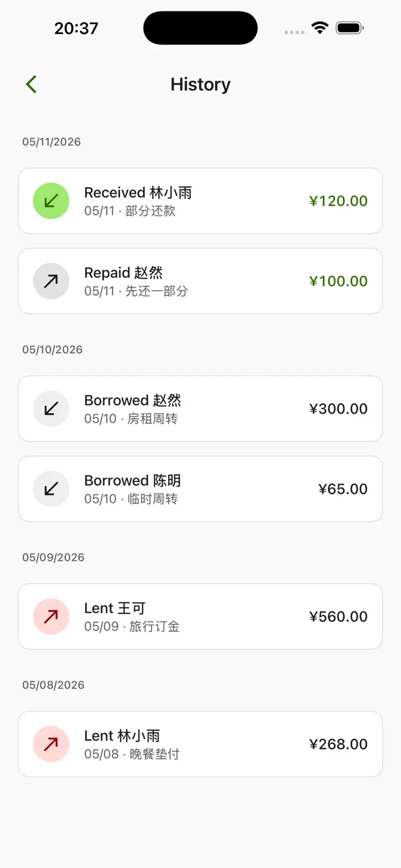Go back using the green chevron

point(31,84)
